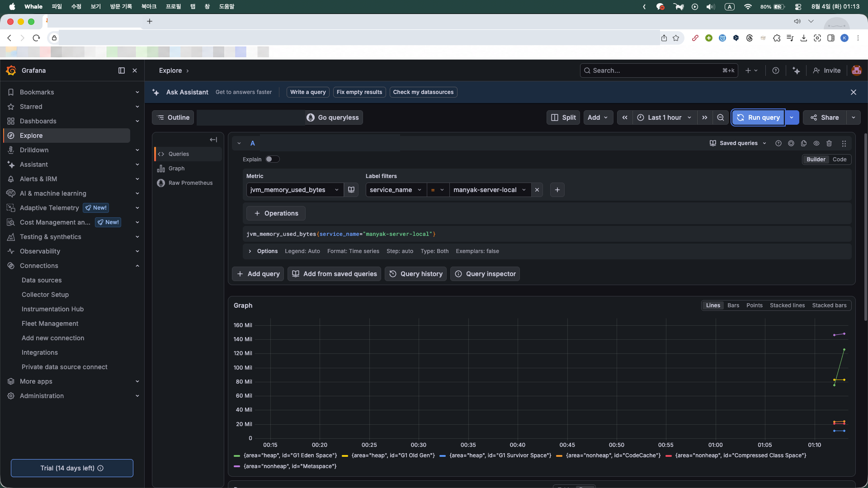Shift time range forward
Image resolution: width=868 pixels, height=488 pixels.
(705, 117)
